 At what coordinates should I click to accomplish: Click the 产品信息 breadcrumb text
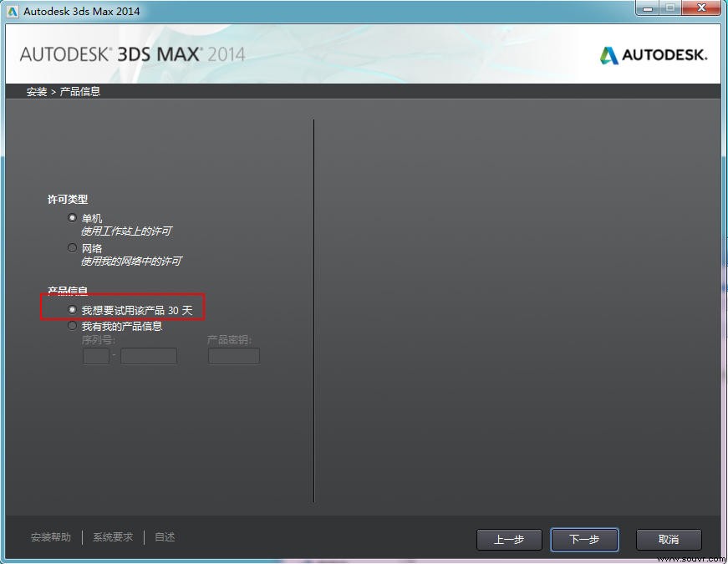[x=80, y=91]
